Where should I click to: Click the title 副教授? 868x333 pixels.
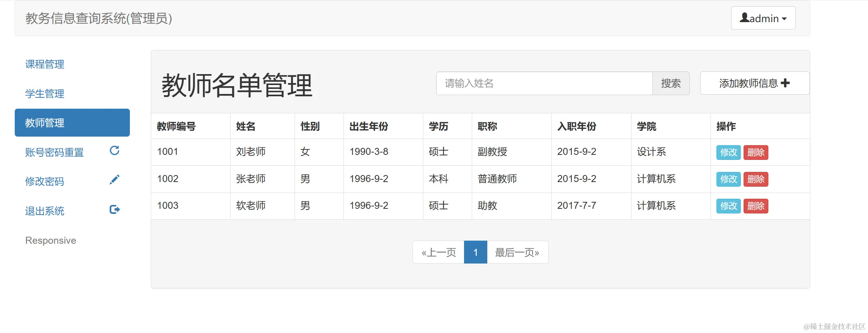tap(492, 152)
